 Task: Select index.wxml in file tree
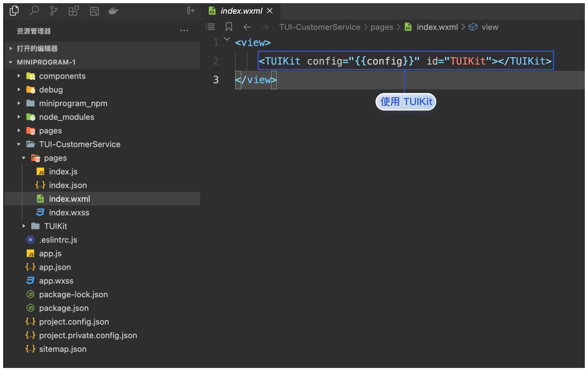[102, 199]
